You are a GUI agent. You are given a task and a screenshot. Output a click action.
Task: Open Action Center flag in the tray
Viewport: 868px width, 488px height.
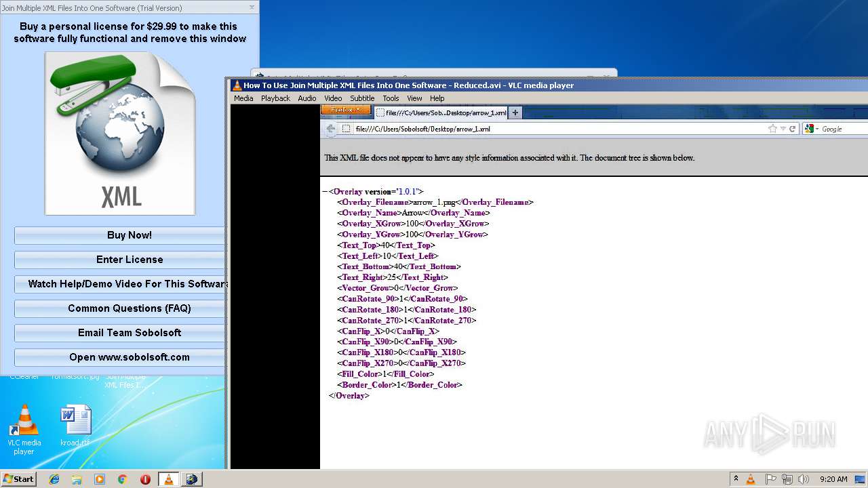tap(771, 479)
